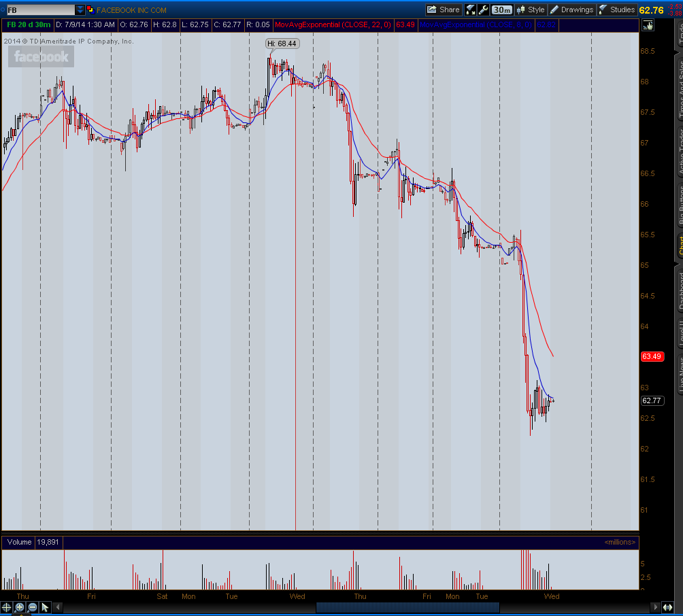
Task: Open the Active Trader tab
Action: click(680, 152)
